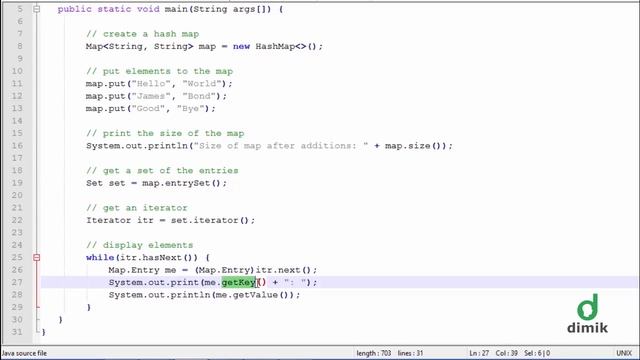This screenshot has width=640, height=360.
Task: Click the highlighted getKey text
Action: click(x=238, y=282)
